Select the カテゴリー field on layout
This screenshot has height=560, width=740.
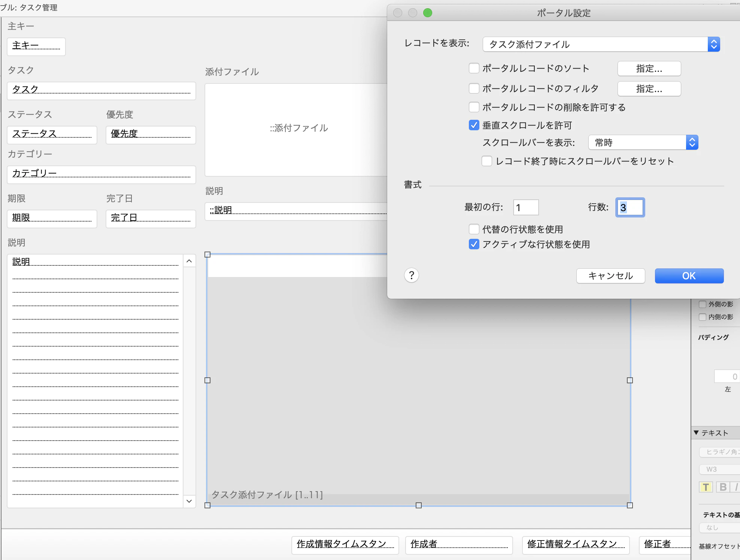coord(101,175)
